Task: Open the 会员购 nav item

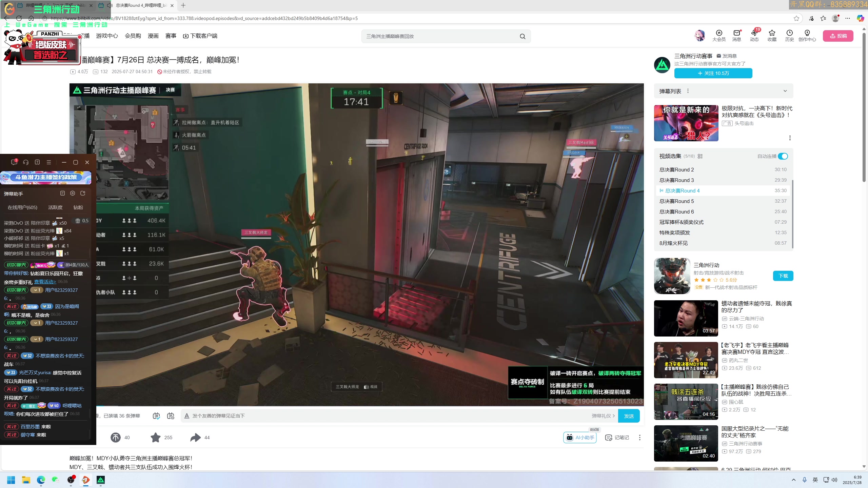Action: click(x=133, y=36)
